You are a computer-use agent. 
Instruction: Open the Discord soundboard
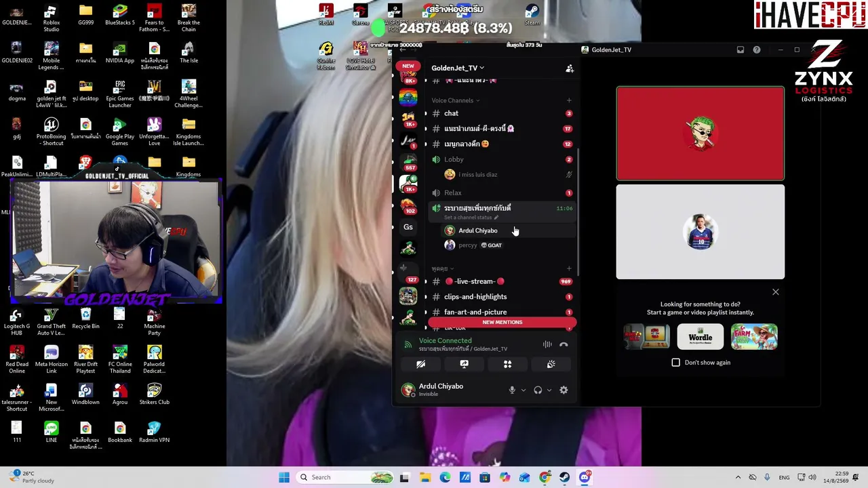coord(551,364)
